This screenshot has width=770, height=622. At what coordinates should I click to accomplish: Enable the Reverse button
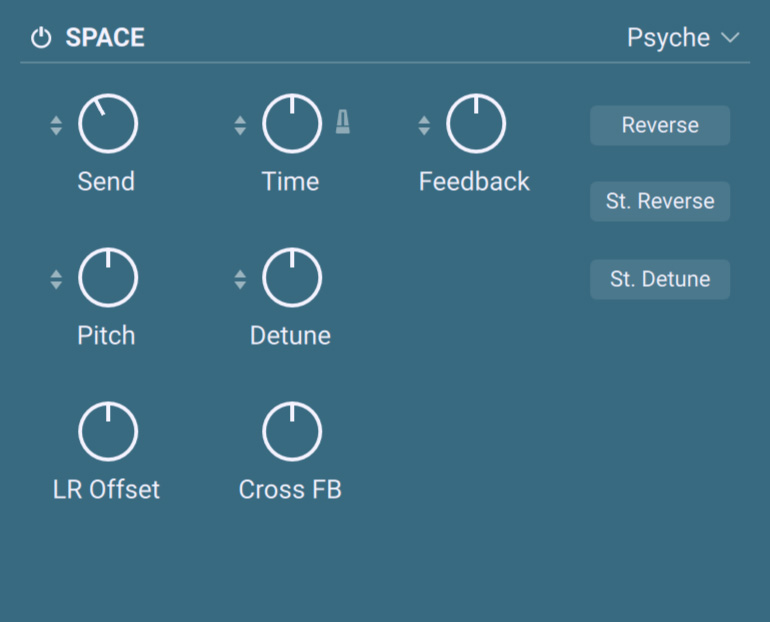(660, 126)
